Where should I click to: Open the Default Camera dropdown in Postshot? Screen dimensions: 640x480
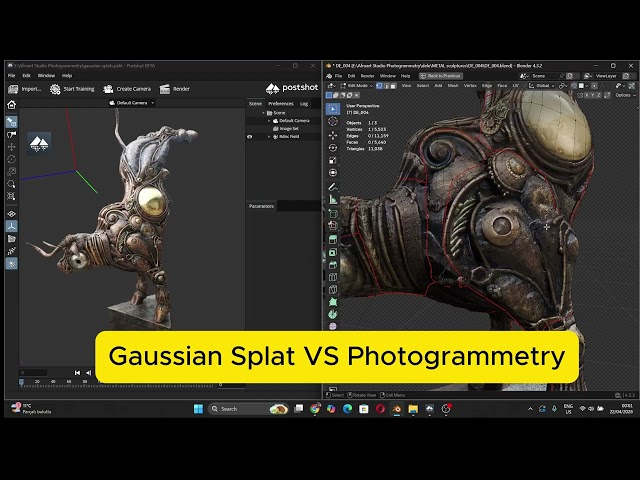(132, 103)
